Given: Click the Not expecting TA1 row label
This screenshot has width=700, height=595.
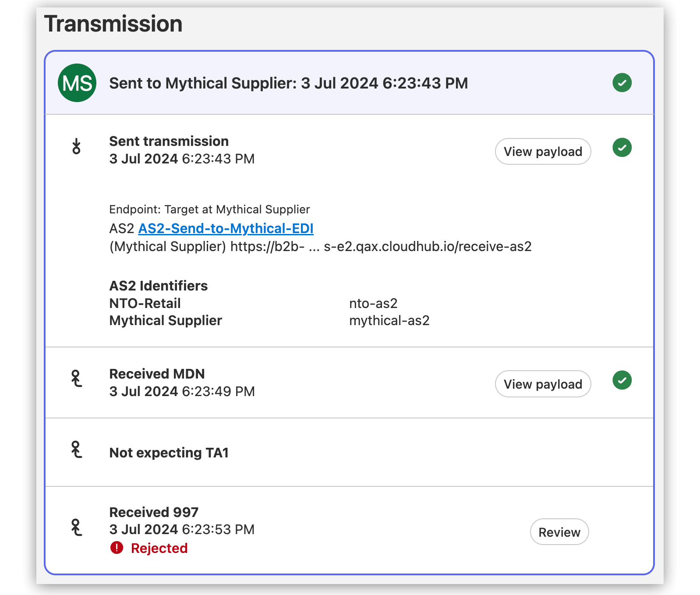Looking at the screenshot, I should click(x=169, y=453).
